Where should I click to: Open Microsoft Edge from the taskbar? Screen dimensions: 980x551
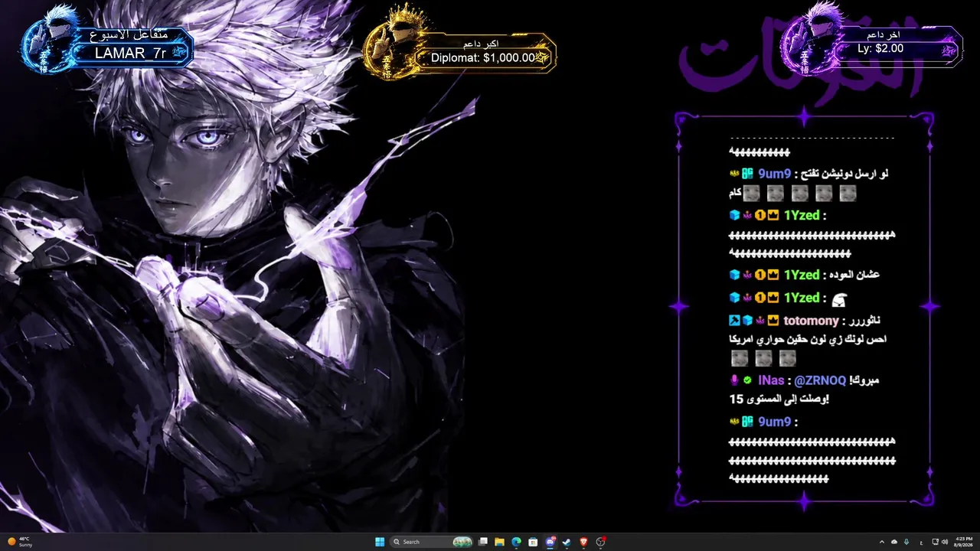[516, 542]
